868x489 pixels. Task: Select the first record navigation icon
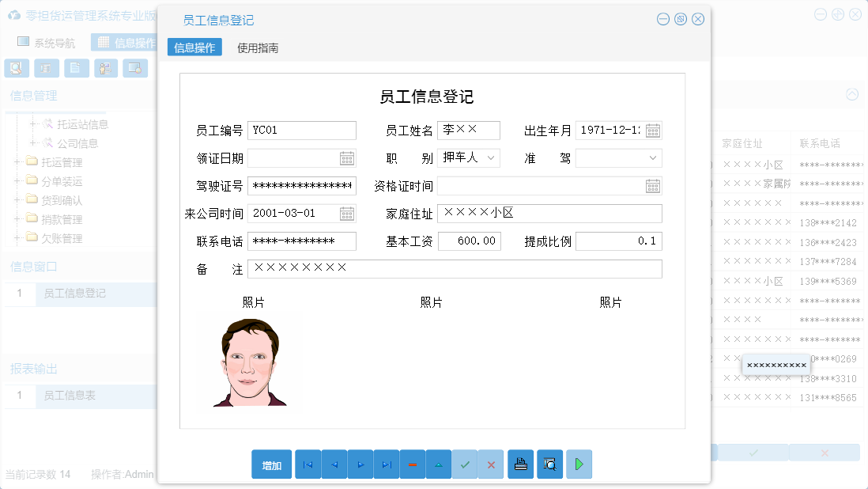tap(308, 464)
